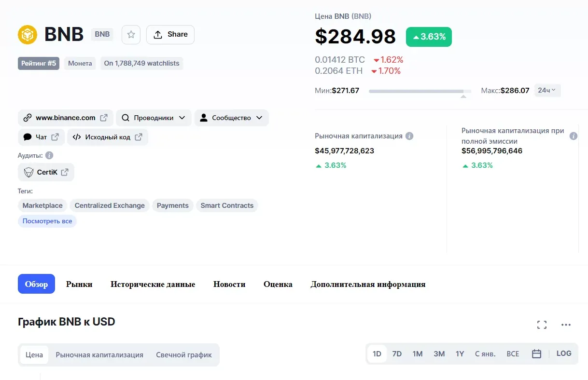This screenshot has width=588, height=380.
Task: Open the calendar date picker icon
Action: pyautogui.click(x=536, y=354)
